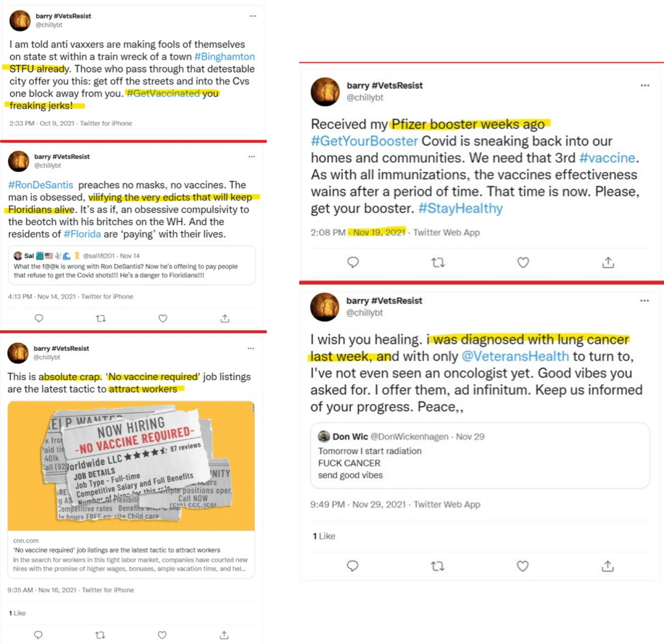Open the #GetYourBooster hashtag link

click(364, 141)
